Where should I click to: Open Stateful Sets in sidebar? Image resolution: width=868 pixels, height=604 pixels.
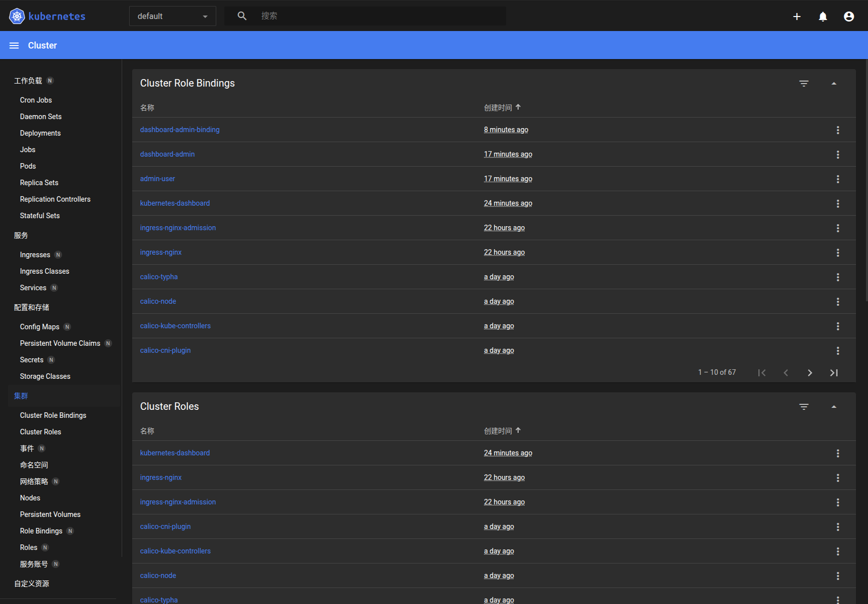pyautogui.click(x=40, y=216)
